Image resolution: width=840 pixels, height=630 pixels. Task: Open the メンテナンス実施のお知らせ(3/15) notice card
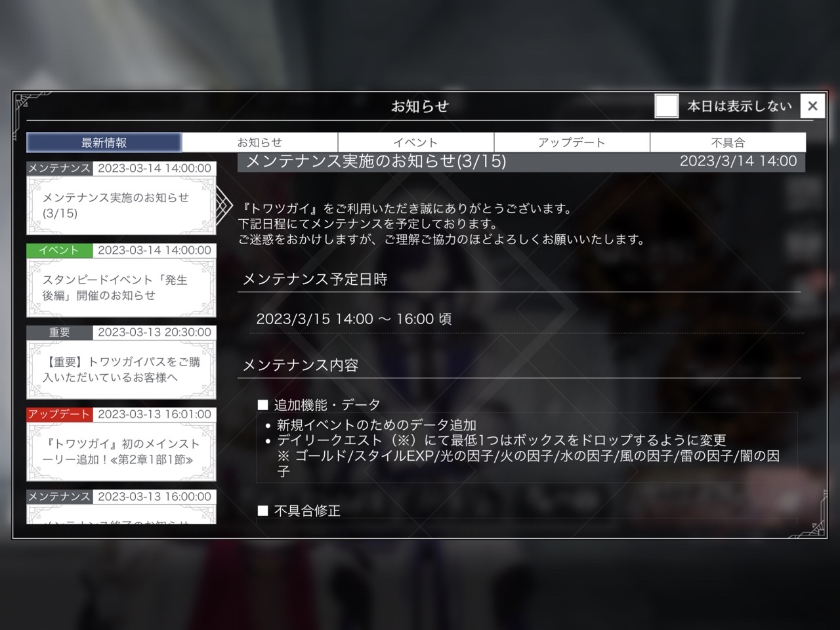(121, 205)
